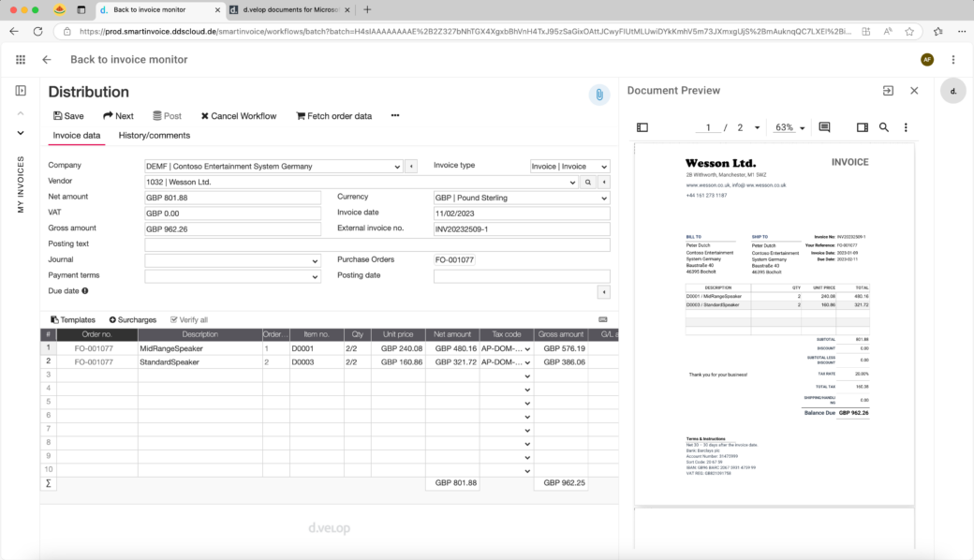This screenshot has height=560, width=974.
Task: Click the paperclip attachment icon
Action: click(598, 95)
